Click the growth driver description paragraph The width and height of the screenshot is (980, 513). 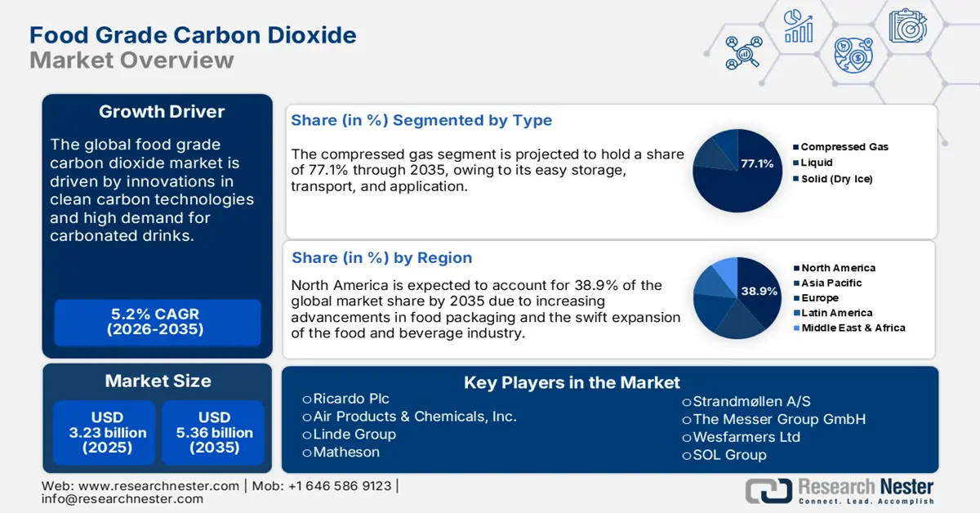[x=153, y=190]
